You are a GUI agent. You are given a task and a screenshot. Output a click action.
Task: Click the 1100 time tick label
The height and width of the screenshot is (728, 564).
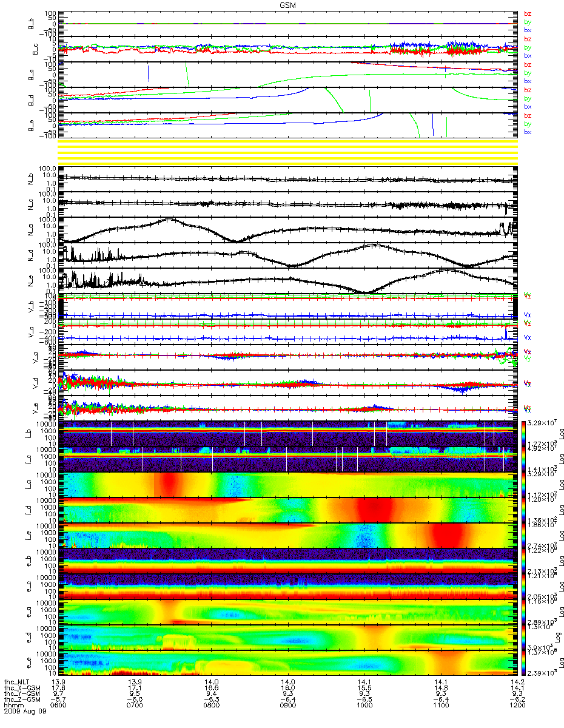click(x=441, y=705)
